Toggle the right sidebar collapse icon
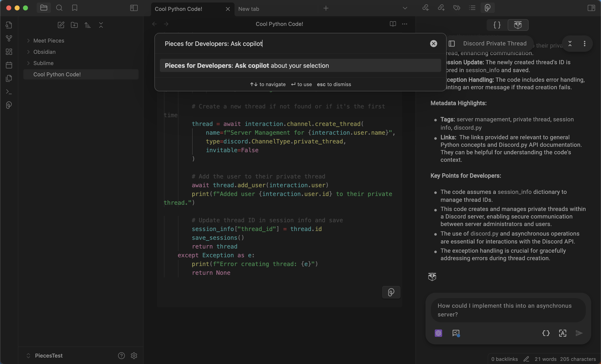601x364 pixels. [591, 8]
